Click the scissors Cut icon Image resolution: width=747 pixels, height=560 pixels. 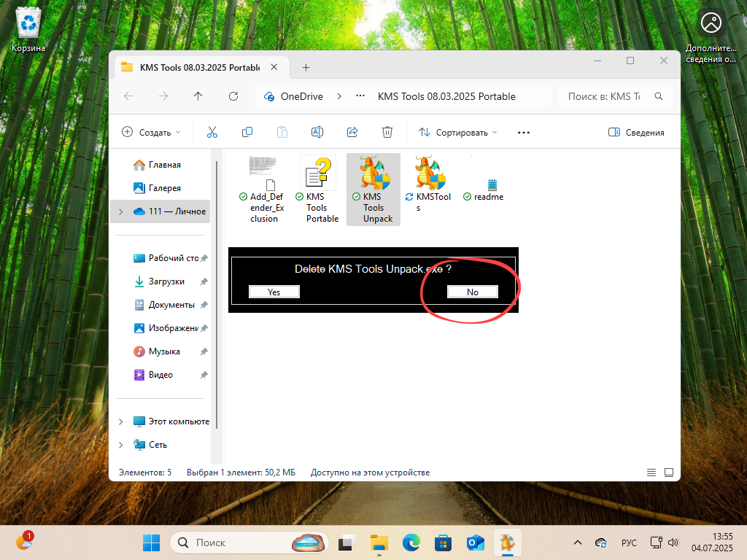(x=212, y=132)
